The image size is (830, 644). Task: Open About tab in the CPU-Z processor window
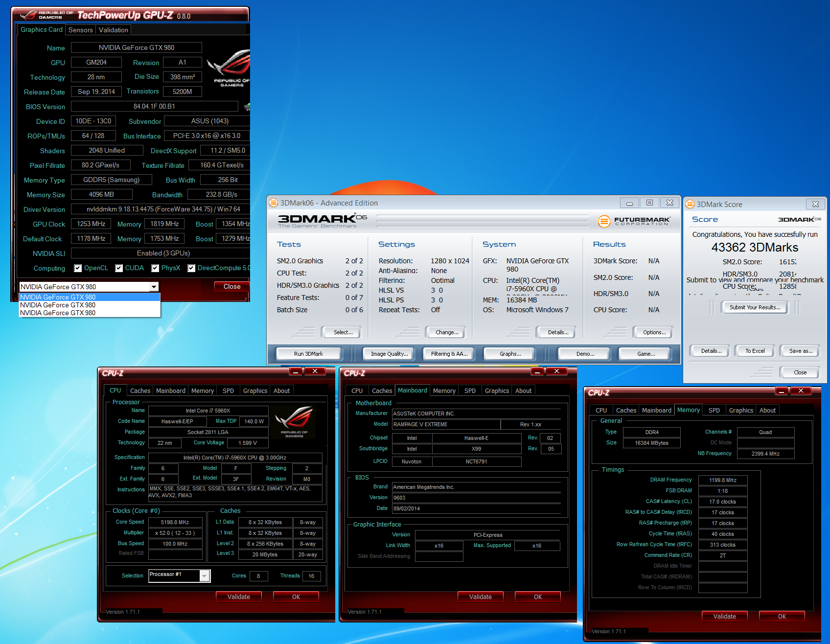281,391
